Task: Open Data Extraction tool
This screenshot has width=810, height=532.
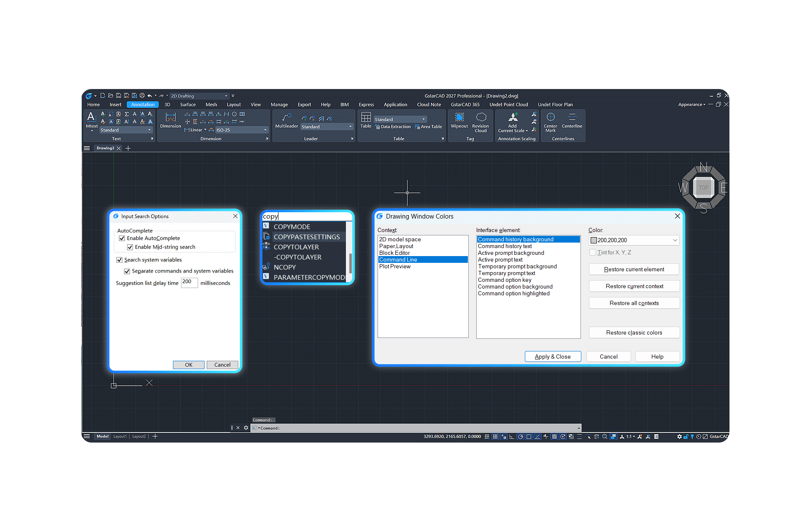Action: (393, 127)
